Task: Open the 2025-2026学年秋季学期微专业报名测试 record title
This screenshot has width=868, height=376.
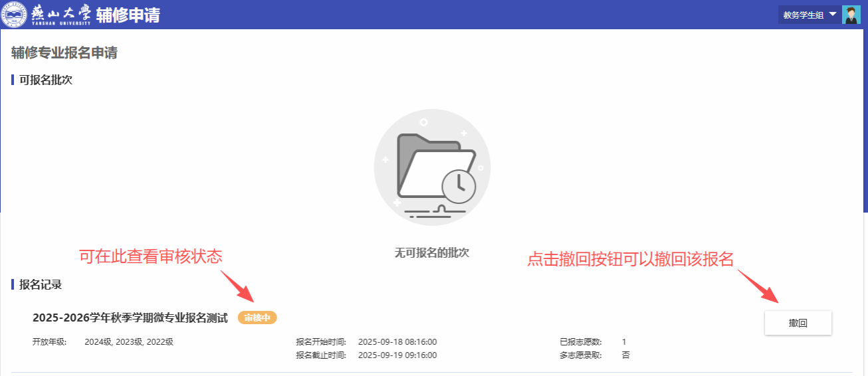Action: (x=130, y=318)
